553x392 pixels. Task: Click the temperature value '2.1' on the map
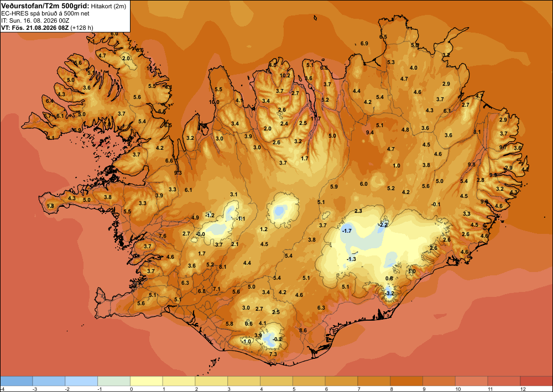235,244
